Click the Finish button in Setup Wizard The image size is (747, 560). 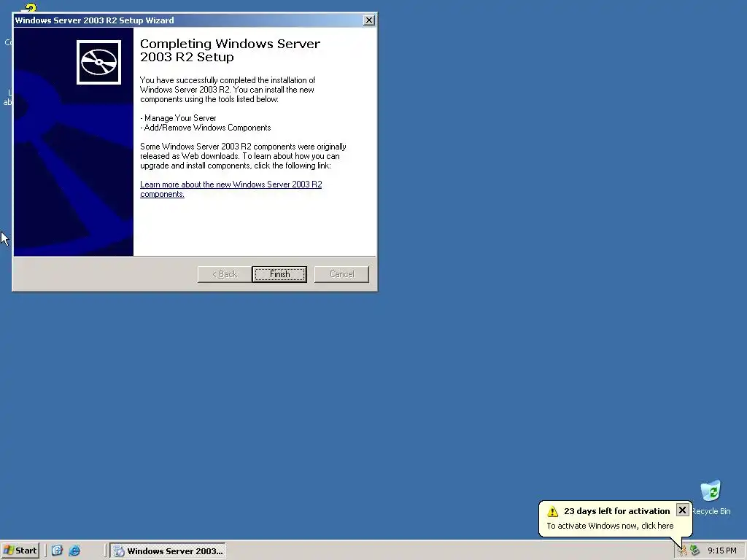[279, 274]
